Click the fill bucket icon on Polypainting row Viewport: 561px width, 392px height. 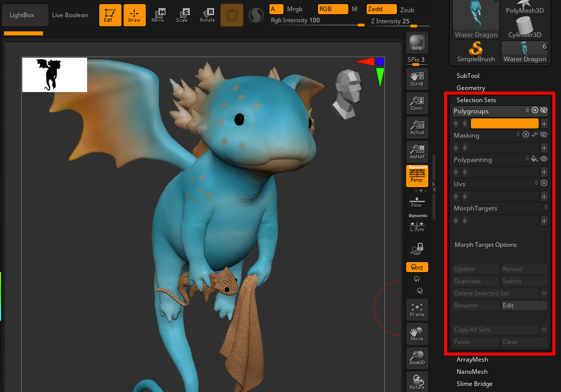point(534,159)
